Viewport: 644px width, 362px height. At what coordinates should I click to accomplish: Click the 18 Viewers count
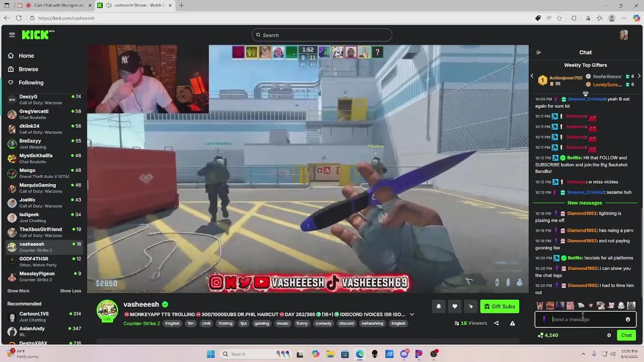click(x=470, y=323)
